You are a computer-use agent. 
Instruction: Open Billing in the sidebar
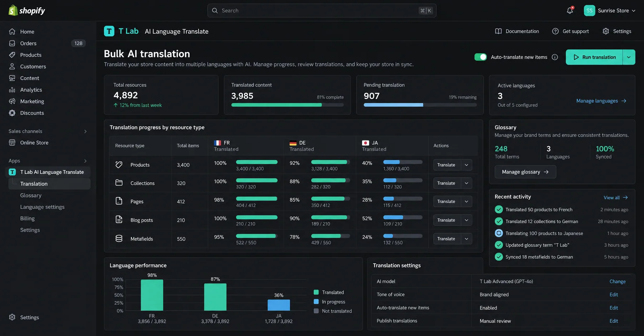(x=27, y=219)
